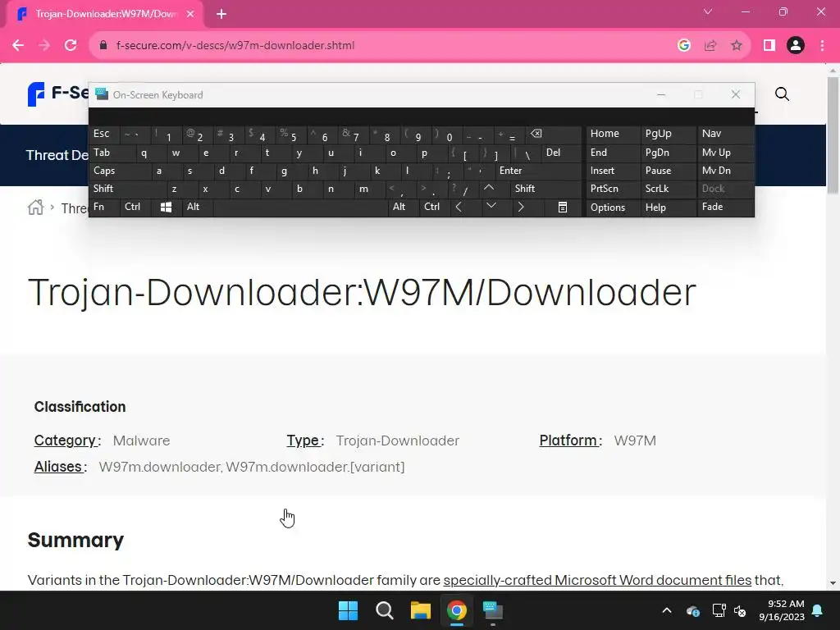The height and width of the screenshot is (630, 840).
Task: Click the On-Screen Keyboard taskbar icon
Action: (493, 610)
